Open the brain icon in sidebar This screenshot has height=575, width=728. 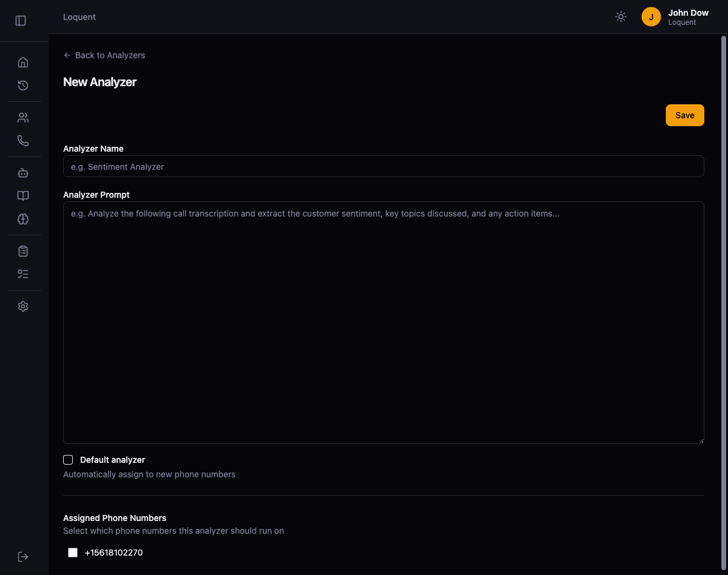pos(23,219)
